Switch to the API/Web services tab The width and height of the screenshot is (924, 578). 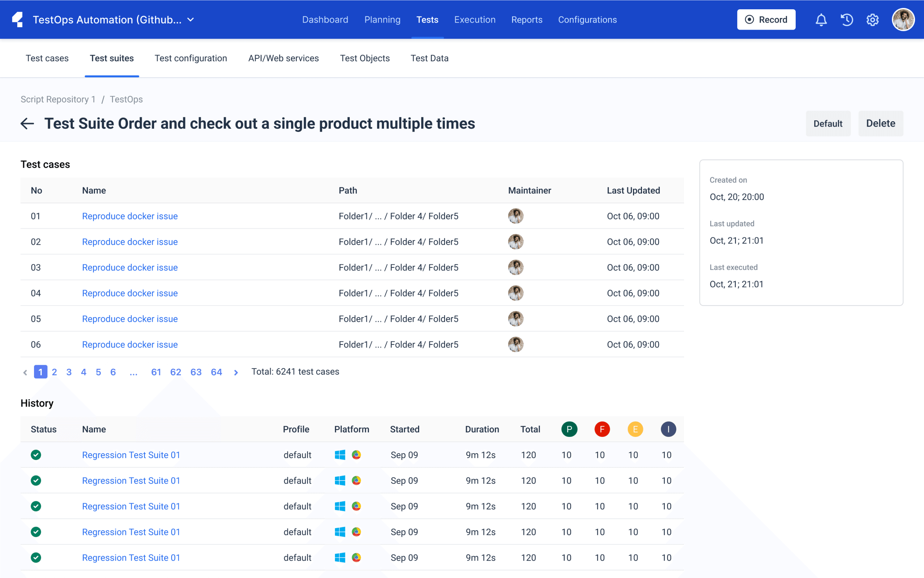[x=284, y=58]
